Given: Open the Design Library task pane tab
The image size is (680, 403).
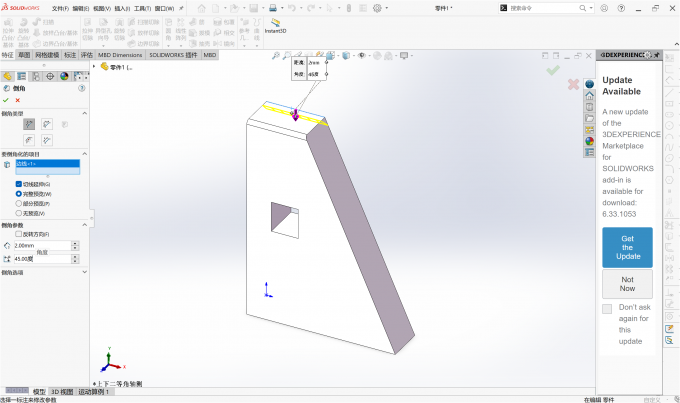Looking at the screenshot, I should point(589,107).
